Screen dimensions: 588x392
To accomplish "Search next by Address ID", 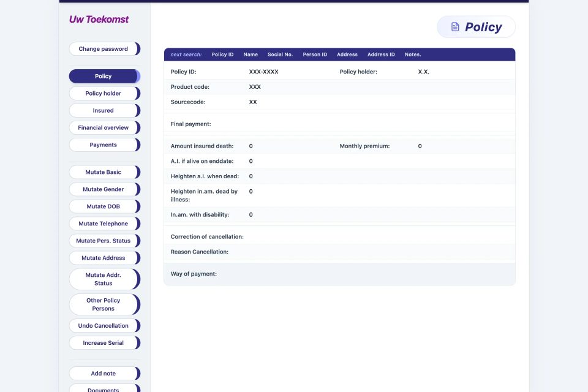I will point(381,55).
